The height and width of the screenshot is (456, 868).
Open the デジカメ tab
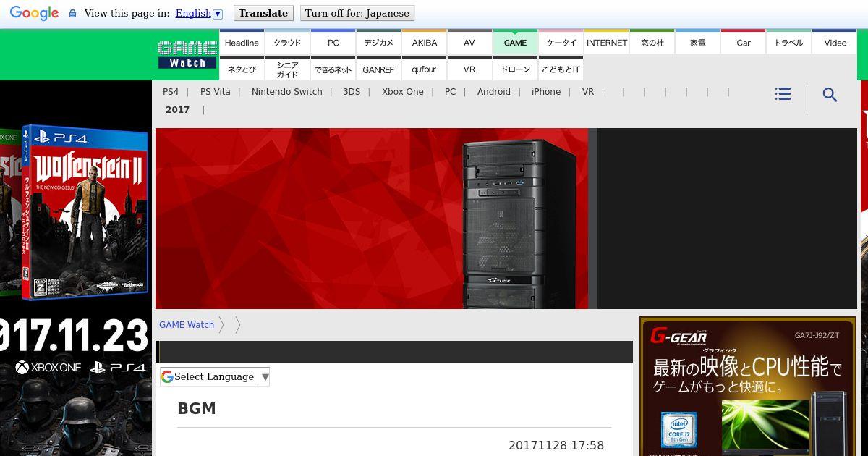pos(378,42)
